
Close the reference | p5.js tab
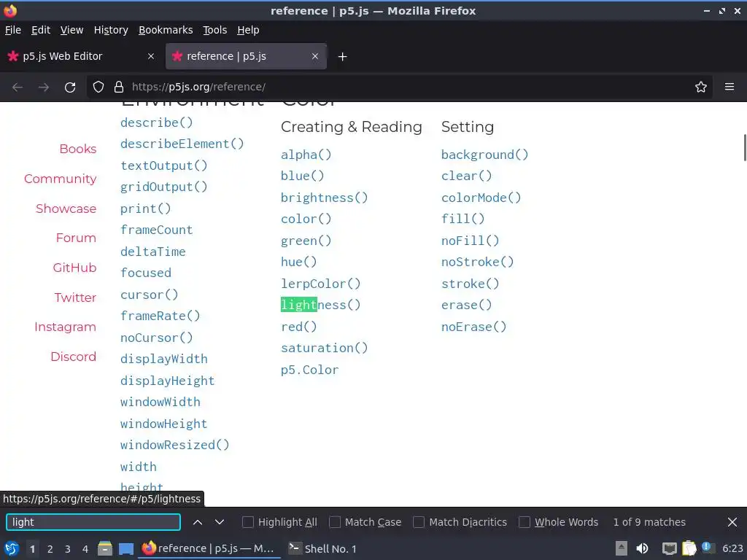click(x=315, y=56)
